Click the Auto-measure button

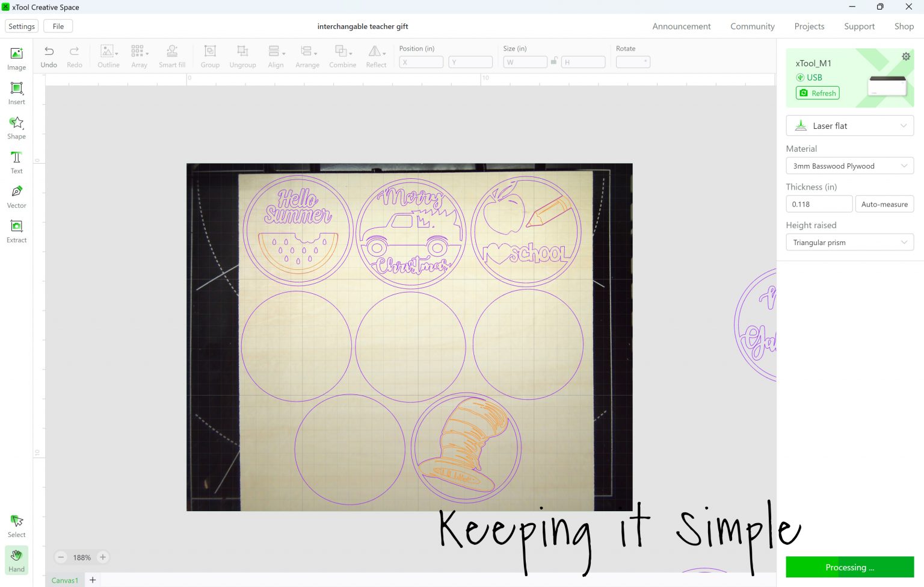[884, 204]
